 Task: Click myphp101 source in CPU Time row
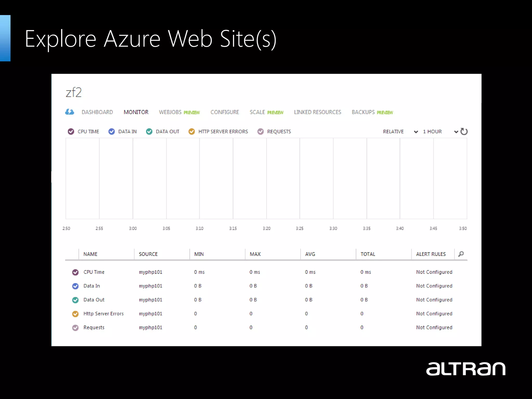click(x=150, y=272)
